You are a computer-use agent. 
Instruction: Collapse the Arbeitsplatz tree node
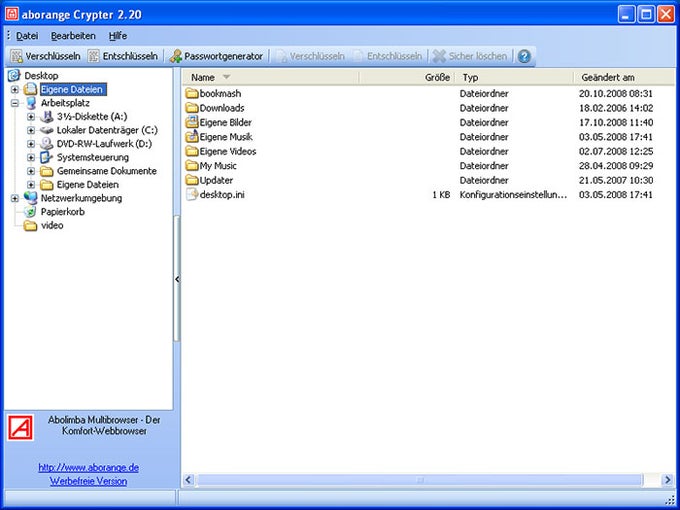click(x=15, y=103)
